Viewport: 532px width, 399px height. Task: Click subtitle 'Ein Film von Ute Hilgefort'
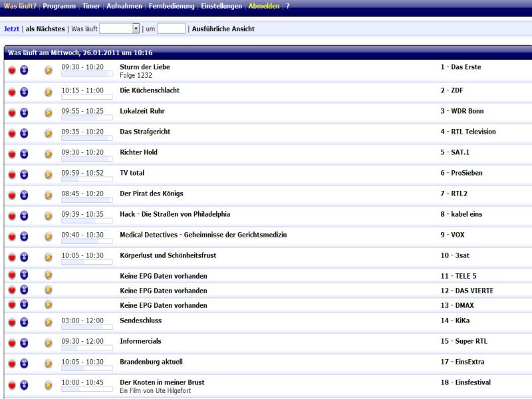[156, 390]
